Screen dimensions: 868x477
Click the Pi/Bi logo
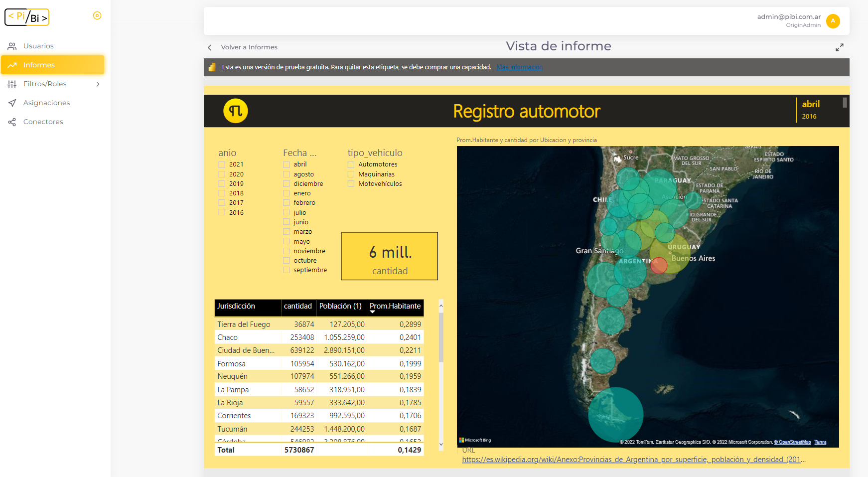pos(26,16)
